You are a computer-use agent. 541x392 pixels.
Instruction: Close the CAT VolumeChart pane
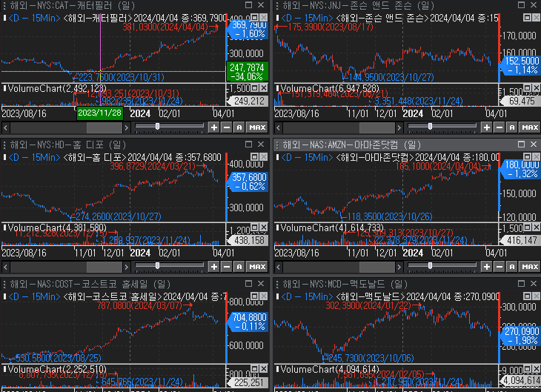coord(263,88)
